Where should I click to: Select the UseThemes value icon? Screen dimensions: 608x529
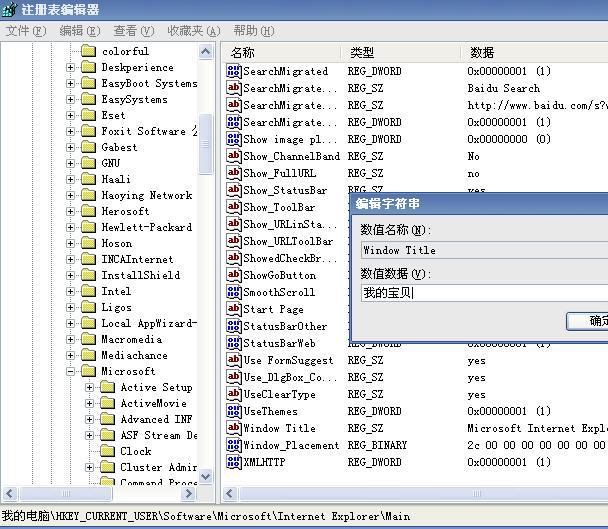(x=234, y=411)
